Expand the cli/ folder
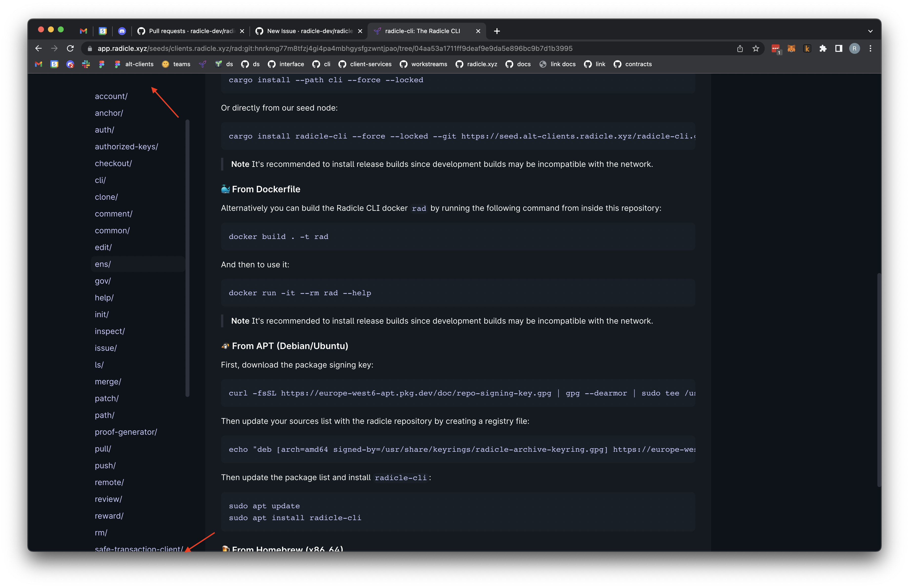The image size is (909, 588). (100, 180)
